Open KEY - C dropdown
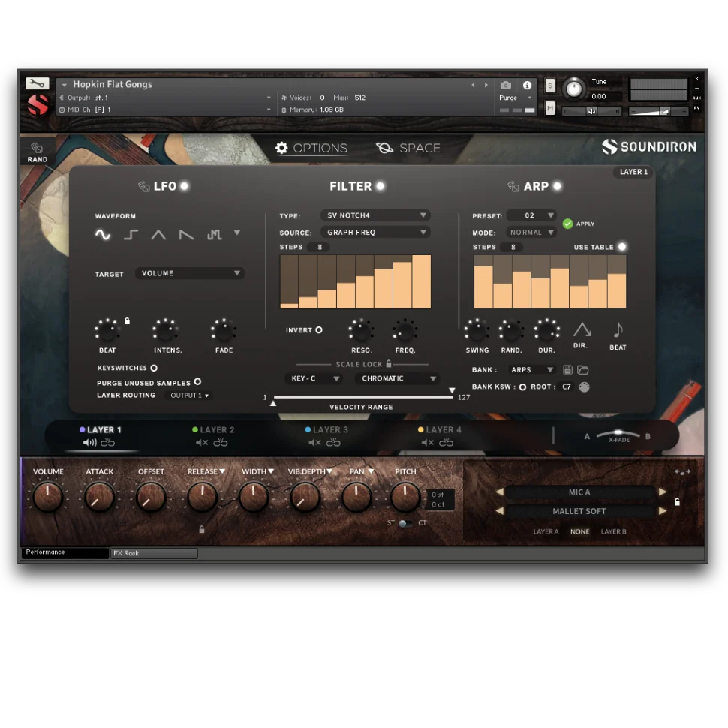The width and height of the screenshot is (728, 728). tap(314, 378)
